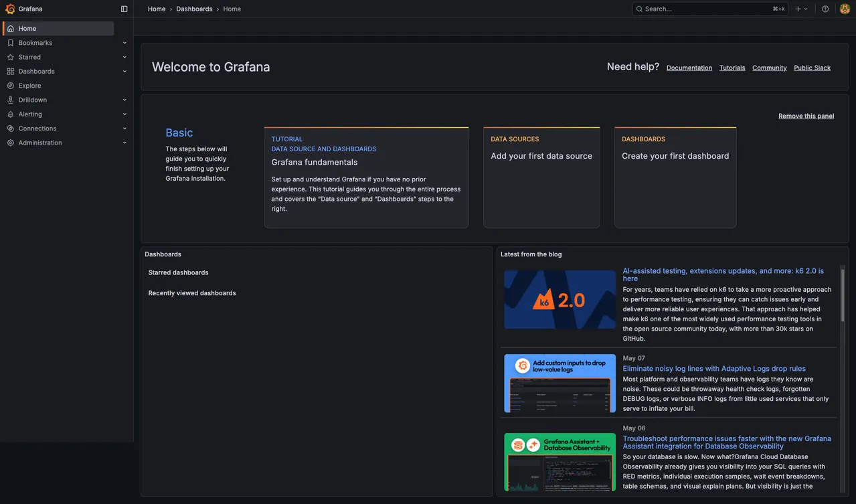
Task: Open dropdown arrow next to plus icon
Action: [806, 9]
